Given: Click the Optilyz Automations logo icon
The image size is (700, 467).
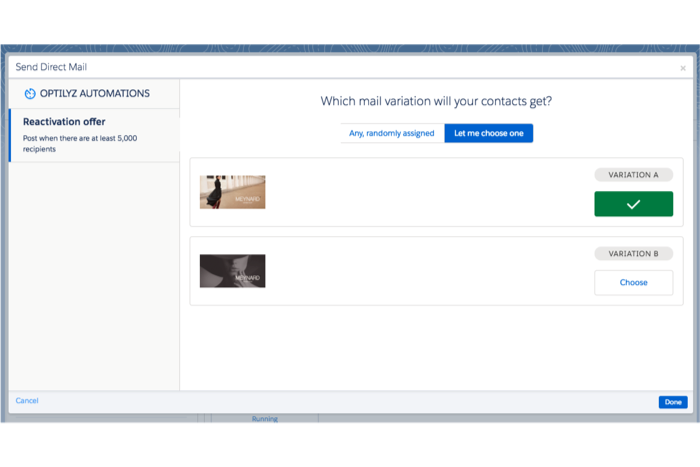Looking at the screenshot, I should tap(30, 94).
